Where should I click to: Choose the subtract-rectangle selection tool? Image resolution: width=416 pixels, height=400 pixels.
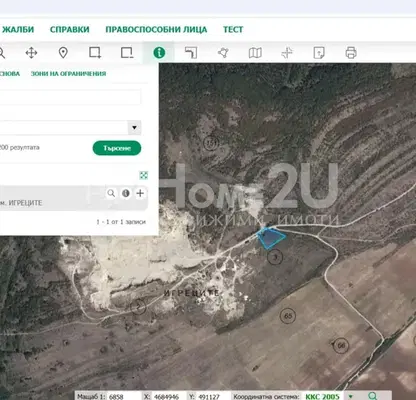point(127,53)
